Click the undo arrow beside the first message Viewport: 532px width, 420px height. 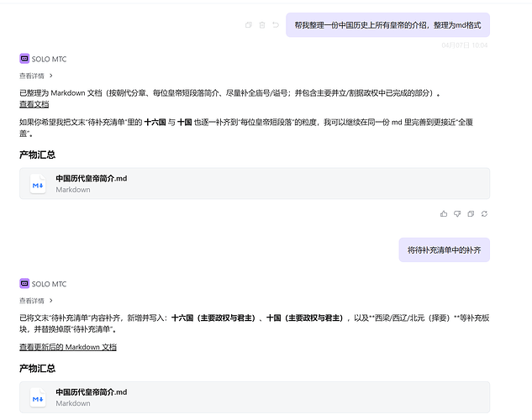[x=276, y=25]
